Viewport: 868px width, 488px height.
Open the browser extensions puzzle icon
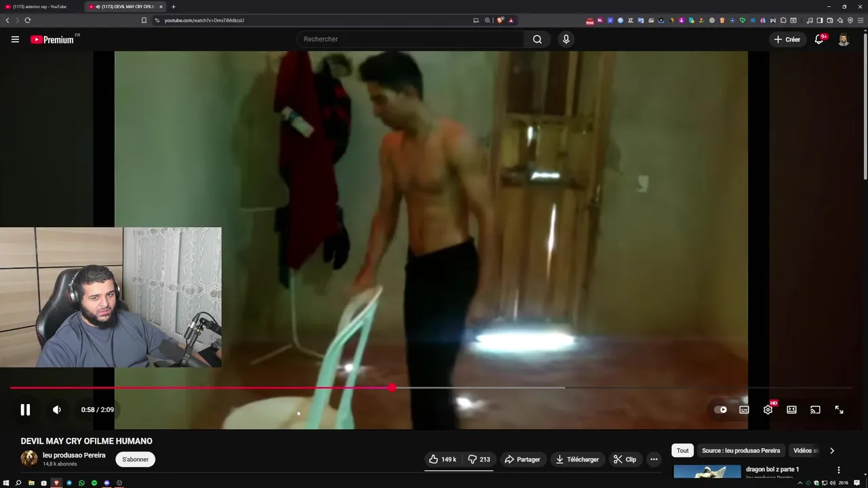(x=783, y=20)
